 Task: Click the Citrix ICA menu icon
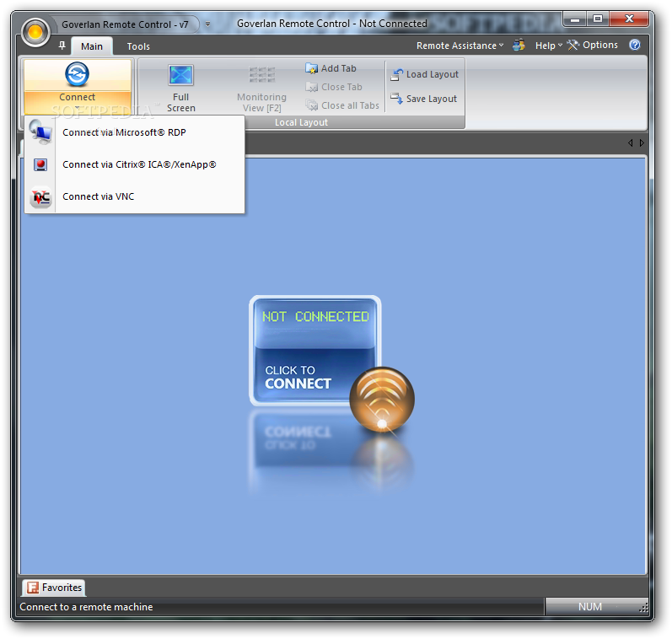click(40, 164)
